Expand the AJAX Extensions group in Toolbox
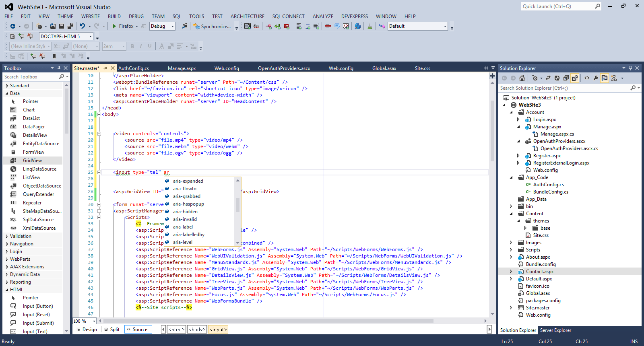 7,267
